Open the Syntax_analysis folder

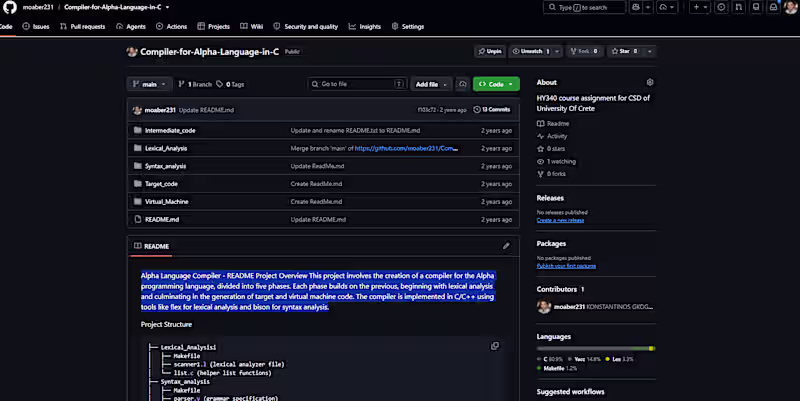tap(165, 166)
